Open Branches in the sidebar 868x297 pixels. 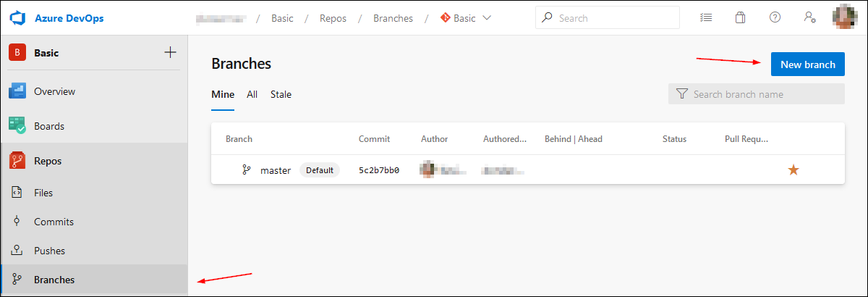pos(94,280)
